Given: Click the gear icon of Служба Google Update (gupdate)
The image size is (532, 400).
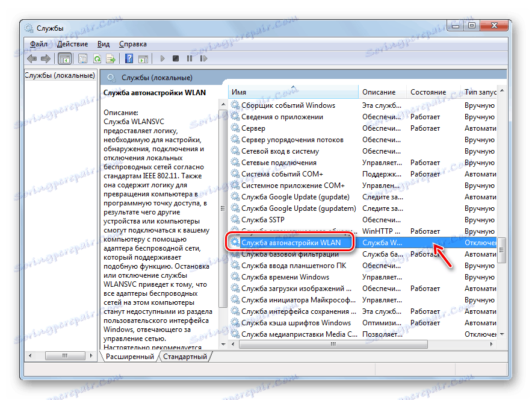Looking at the screenshot, I should 235,197.
